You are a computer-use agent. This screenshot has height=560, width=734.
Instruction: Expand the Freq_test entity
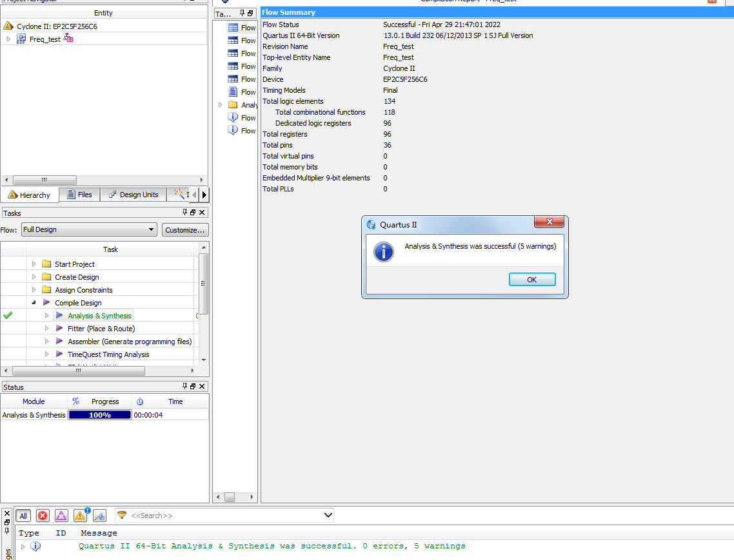click(8, 39)
